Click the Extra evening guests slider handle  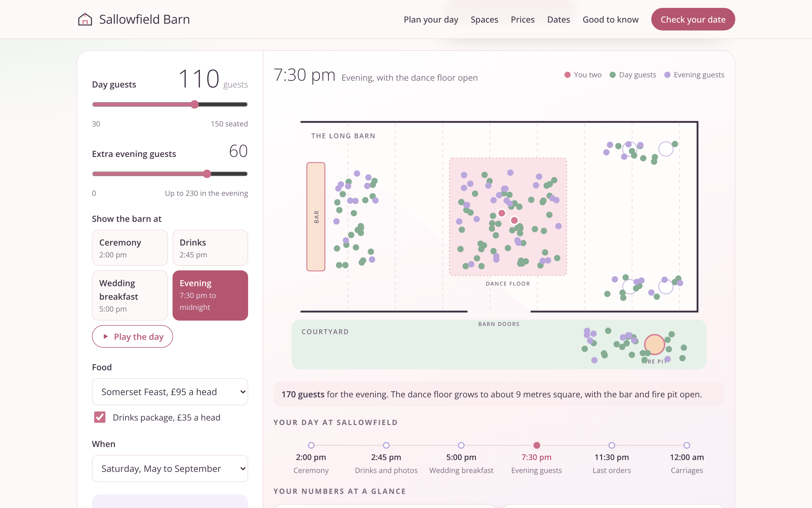coord(207,174)
